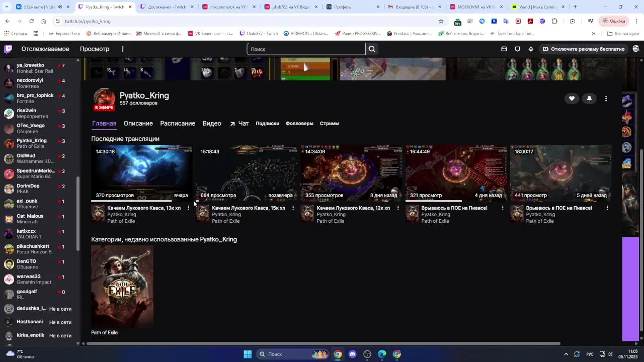This screenshot has width=644, height=362.
Task: Expand the hidden bookmarks chevron
Action: [x=593, y=34]
